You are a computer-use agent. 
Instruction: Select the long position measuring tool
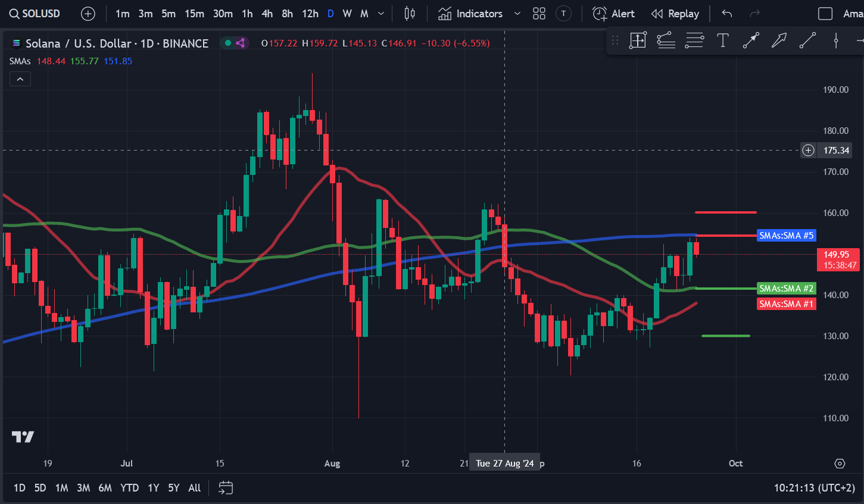click(638, 40)
